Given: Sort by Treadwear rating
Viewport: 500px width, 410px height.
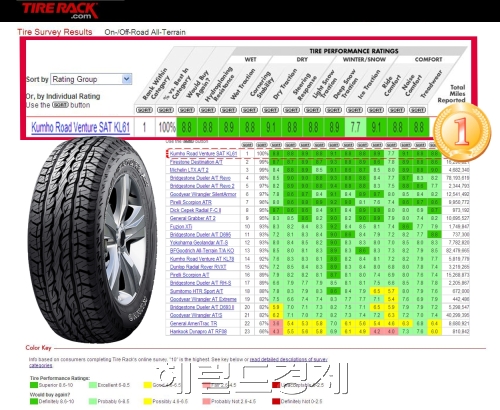Looking at the screenshot, I should (417, 110).
